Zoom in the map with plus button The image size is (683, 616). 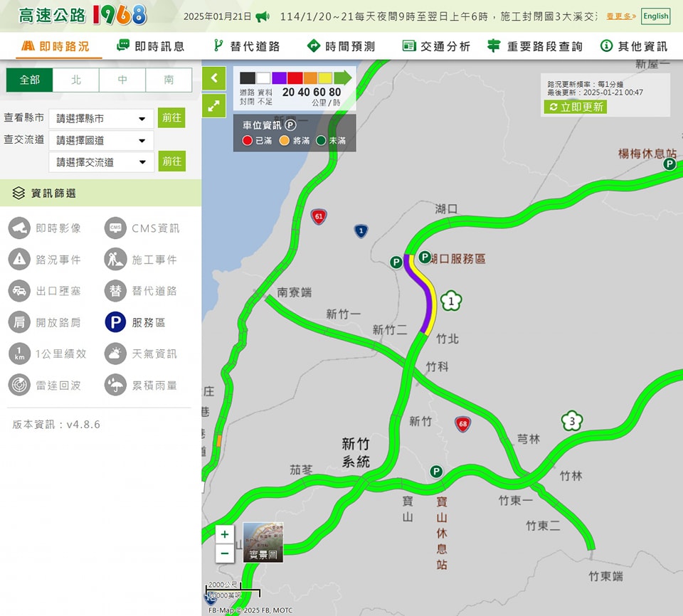point(225,534)
